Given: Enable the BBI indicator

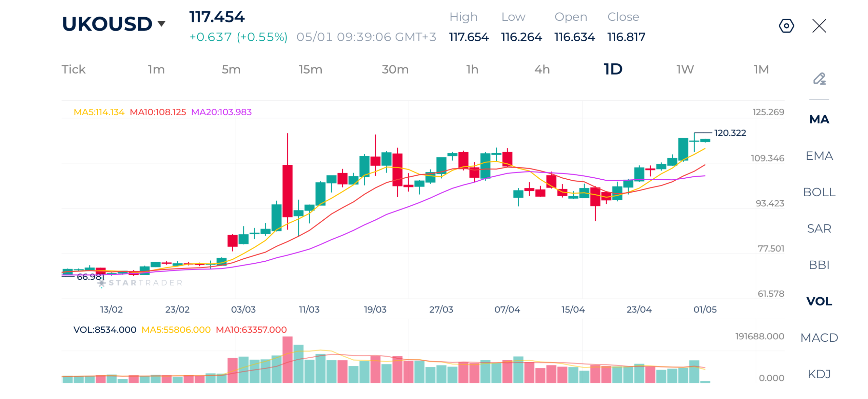Looking at the screenshot, I should 819,264.
